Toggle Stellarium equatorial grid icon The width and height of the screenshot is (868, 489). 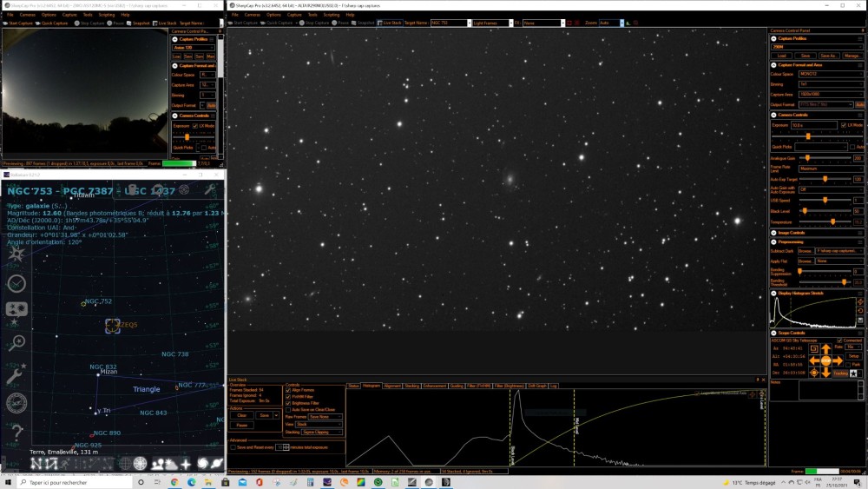coord(124,464)
